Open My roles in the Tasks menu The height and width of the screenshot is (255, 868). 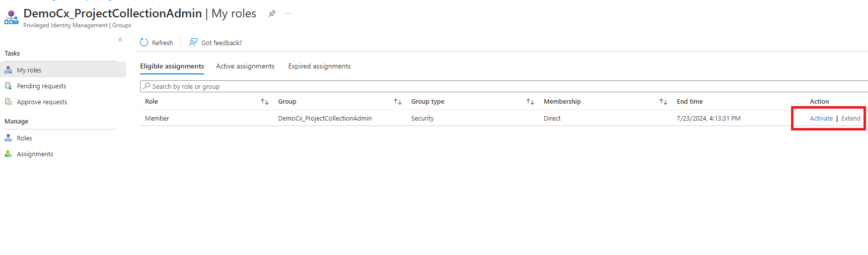(x=29, y=70)
